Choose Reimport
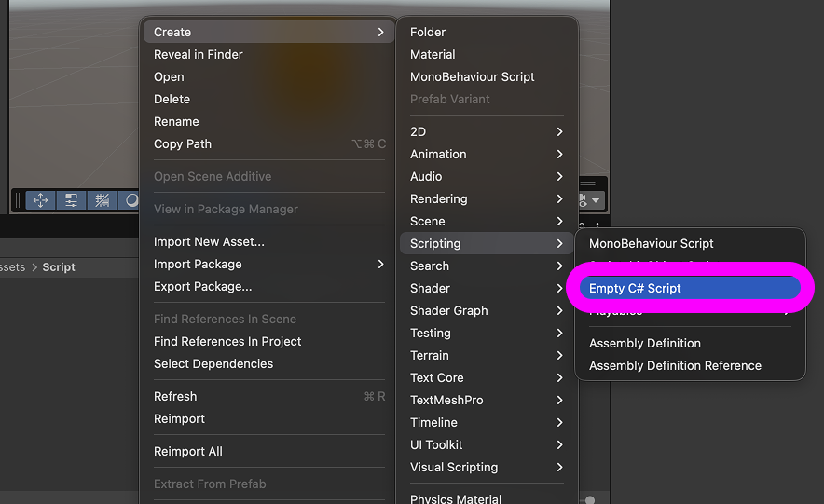The image size is (824, 504). (x=268, y=419)
